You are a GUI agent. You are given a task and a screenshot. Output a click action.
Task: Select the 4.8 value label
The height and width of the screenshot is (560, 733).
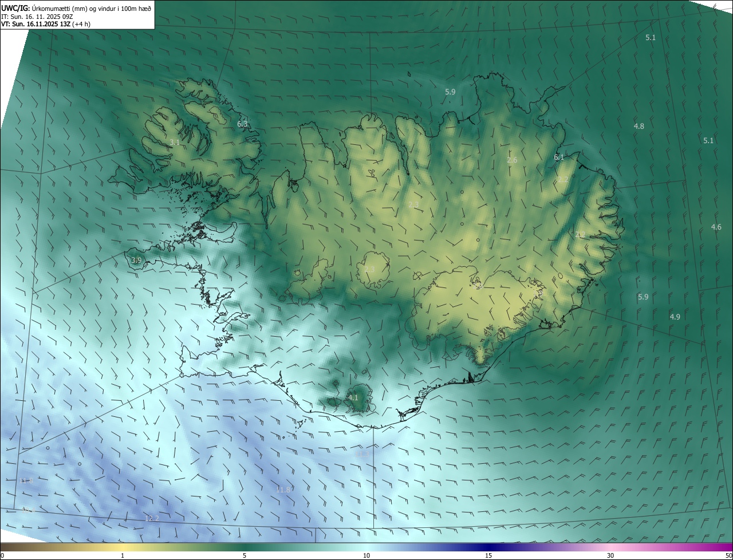click(639, 126)
